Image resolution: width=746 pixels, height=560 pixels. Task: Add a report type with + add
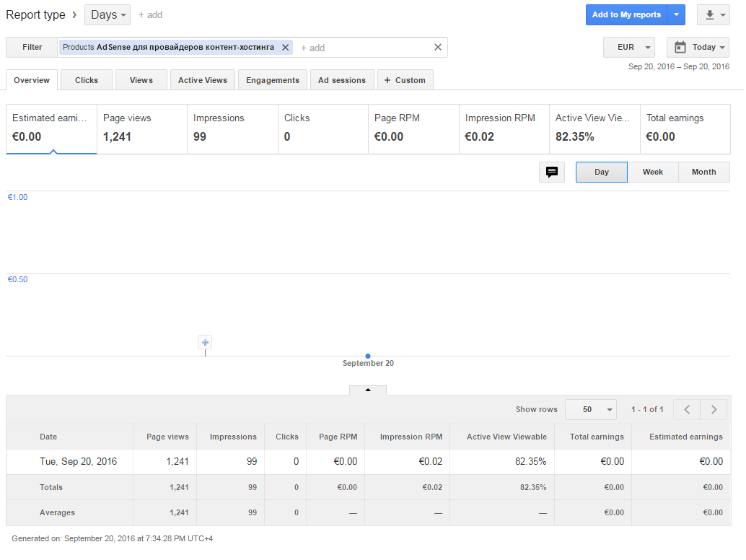150,14
